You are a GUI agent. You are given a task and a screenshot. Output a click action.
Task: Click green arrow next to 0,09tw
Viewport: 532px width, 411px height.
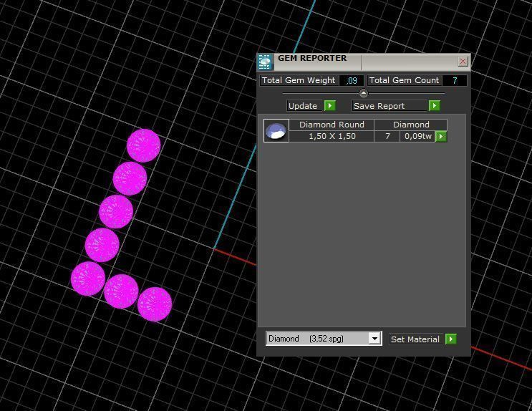coord(441,137)
